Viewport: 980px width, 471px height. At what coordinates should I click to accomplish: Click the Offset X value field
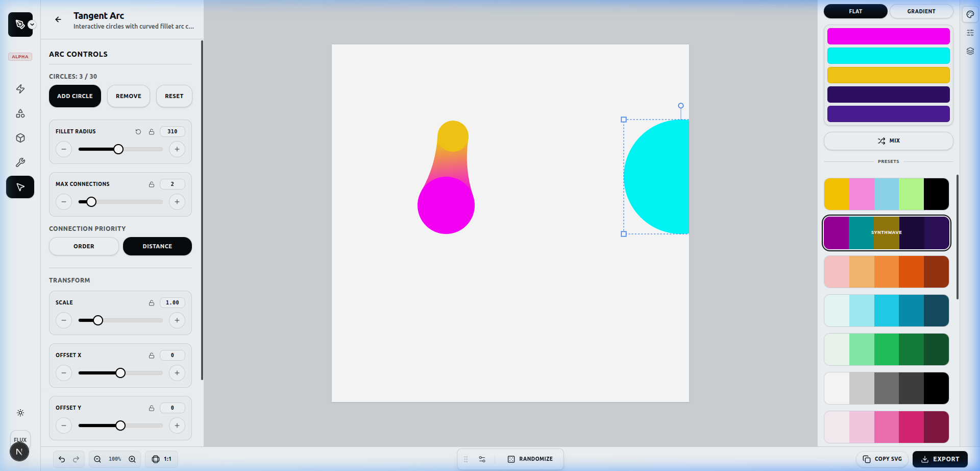(x=173, y=356)
